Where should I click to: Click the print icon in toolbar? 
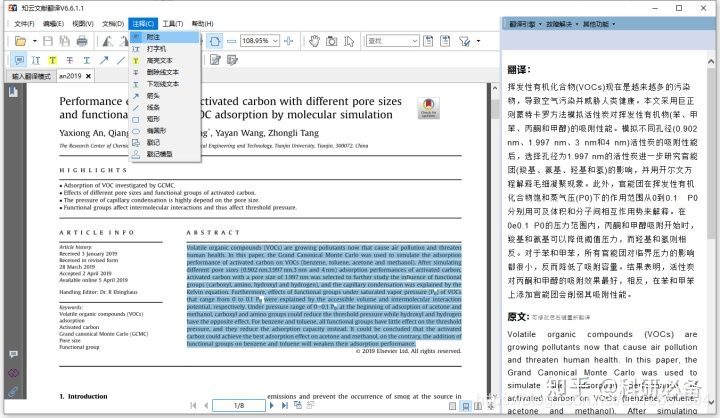pyautogui.click(x=82, y=41)
